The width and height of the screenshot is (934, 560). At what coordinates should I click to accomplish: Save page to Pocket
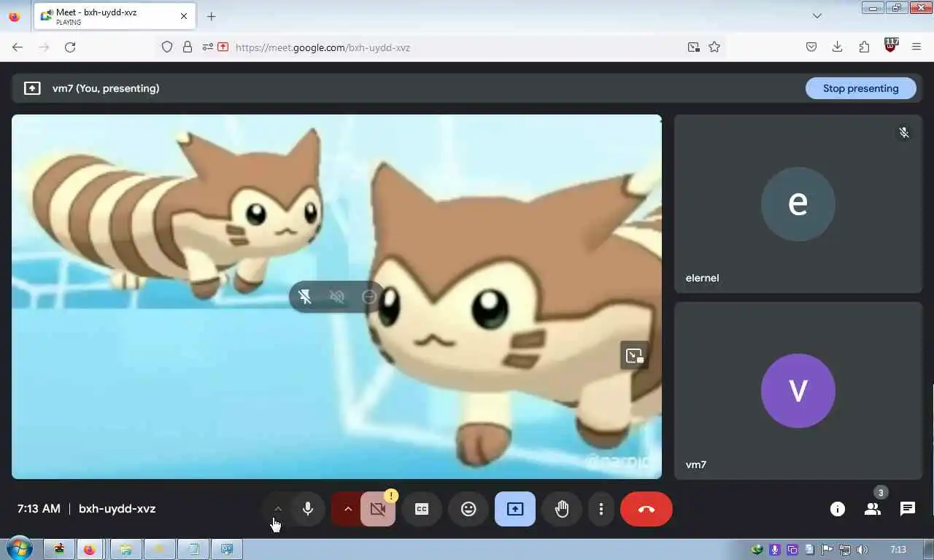[811, 47]
